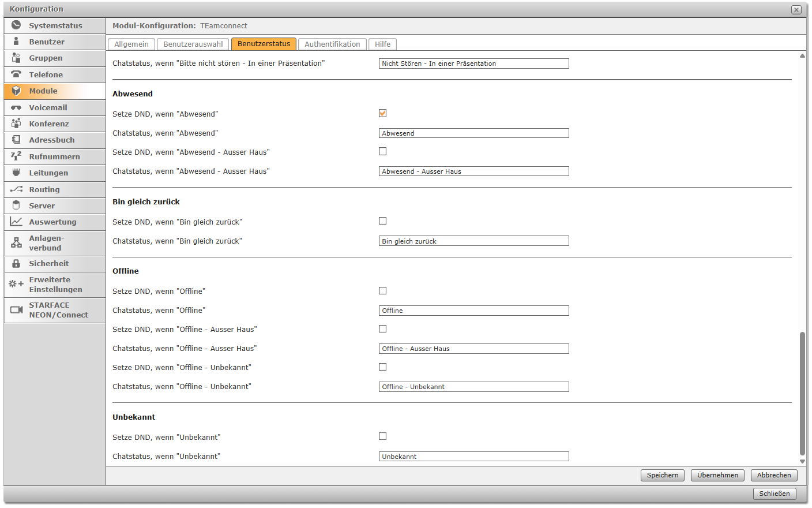
Task: Switch to the Authentifikation tab
Action: click(x=332, y=44)
